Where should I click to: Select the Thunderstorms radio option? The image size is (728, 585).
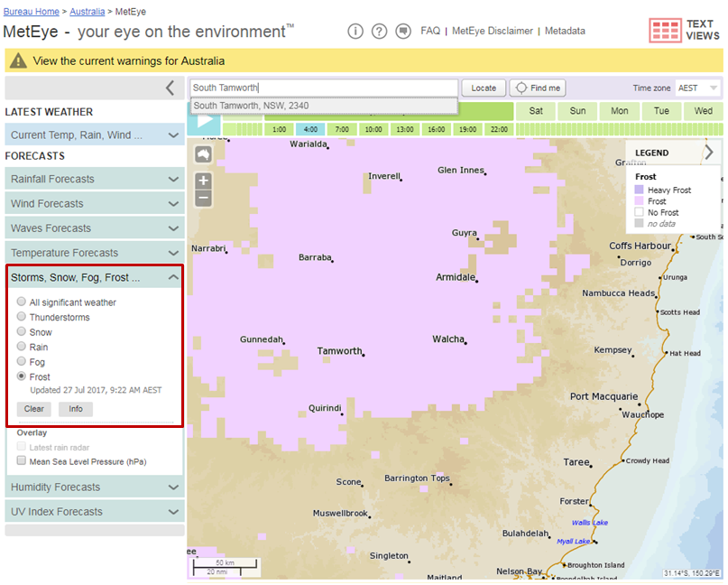(22, 317)
